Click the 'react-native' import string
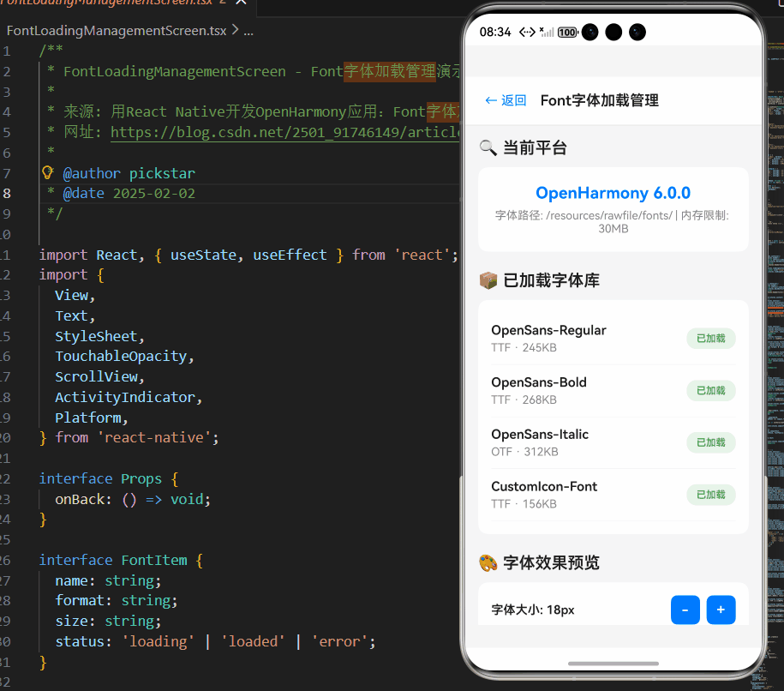The width and height of the screenshot is (784, 691). click(x=153, y=438)
